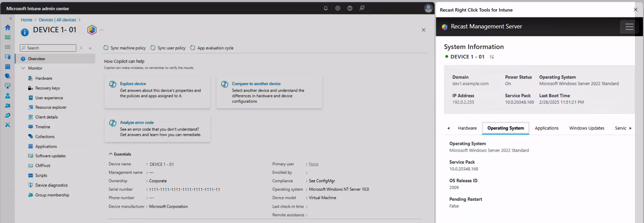The height and width of the screenshot is (223, 644).
Task: Expand the left navigation rail with double chevron
Action: pyautogui.click(x=10, y=18)
